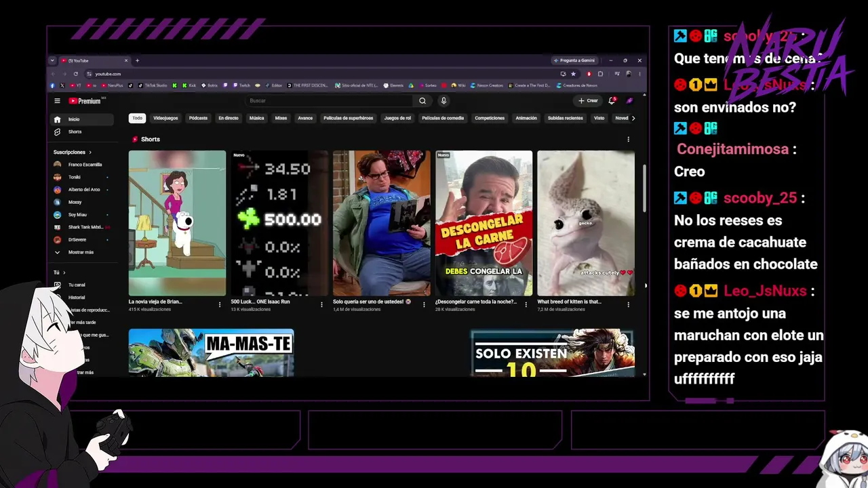Open options for Descongelar carne short
Image resolution: width=868 pixels, height=488 pixels.
[526, 305]
